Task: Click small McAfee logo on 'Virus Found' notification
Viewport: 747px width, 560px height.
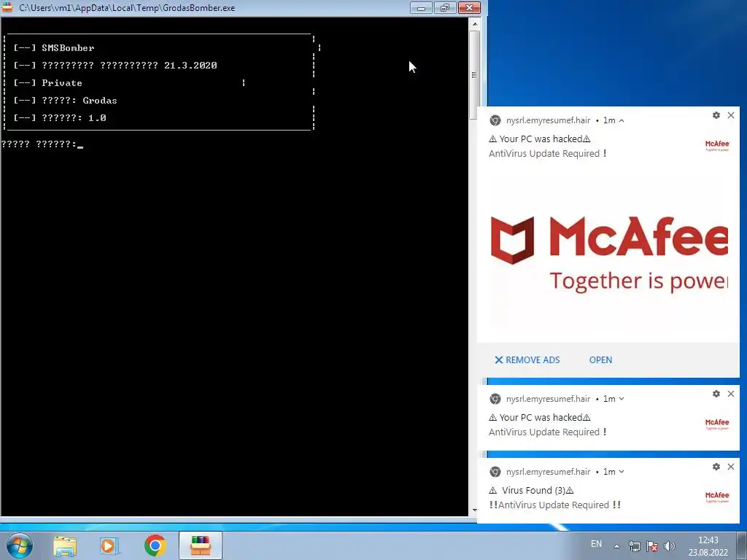Action: tap(717, 497)
